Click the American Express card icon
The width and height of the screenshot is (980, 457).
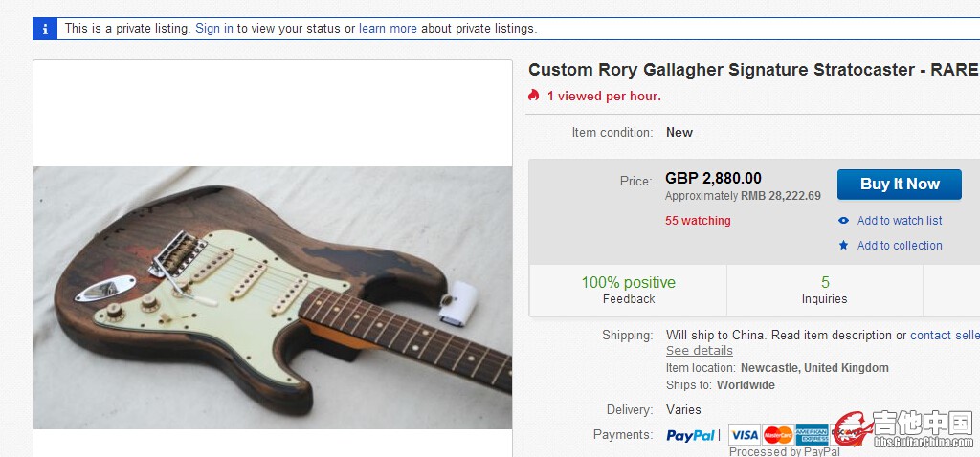tap(812, 435)
